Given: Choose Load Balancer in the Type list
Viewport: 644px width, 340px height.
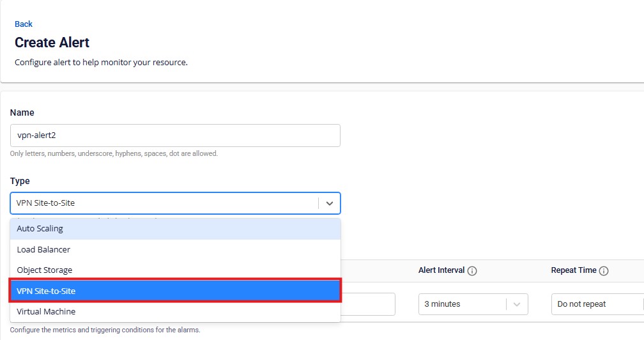Looking at the screenshot, I should pos(175,250).
